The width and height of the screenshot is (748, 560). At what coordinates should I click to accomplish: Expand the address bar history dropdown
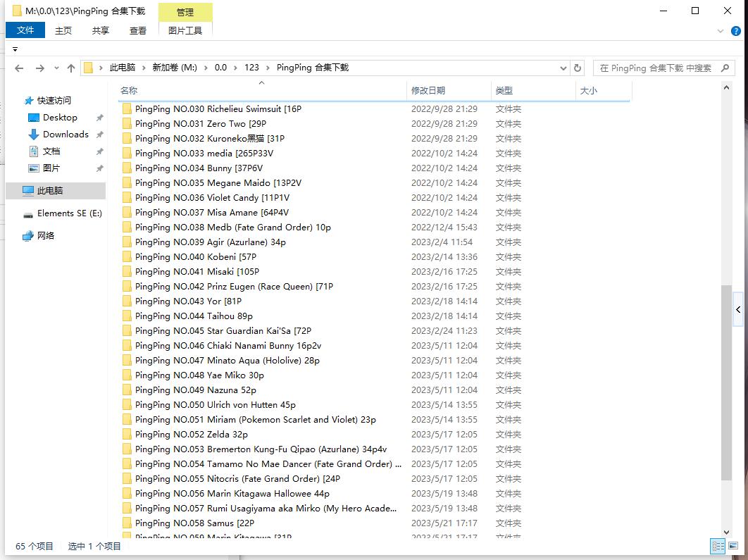563,68
